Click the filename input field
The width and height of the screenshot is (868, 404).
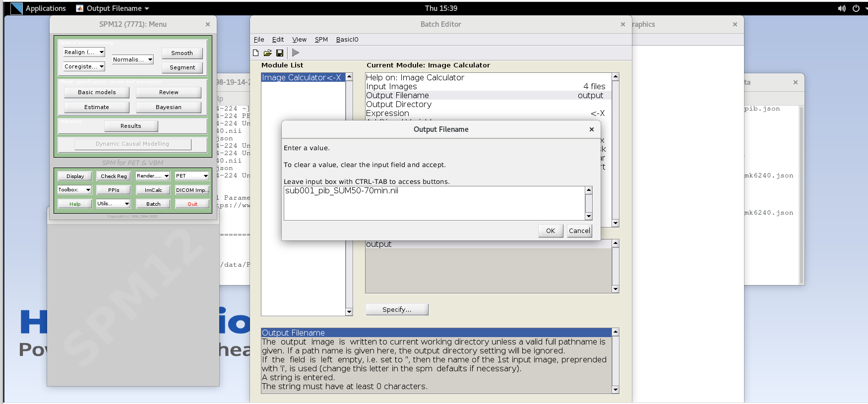[x=434, y=203]
